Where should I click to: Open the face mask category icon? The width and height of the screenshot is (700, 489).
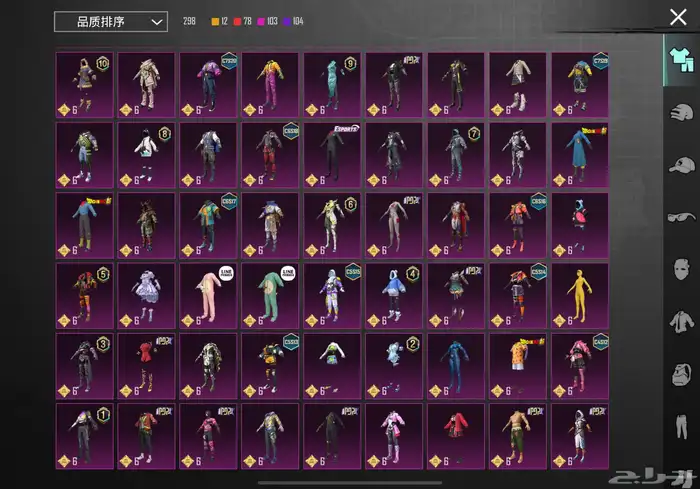pos(680,269)
